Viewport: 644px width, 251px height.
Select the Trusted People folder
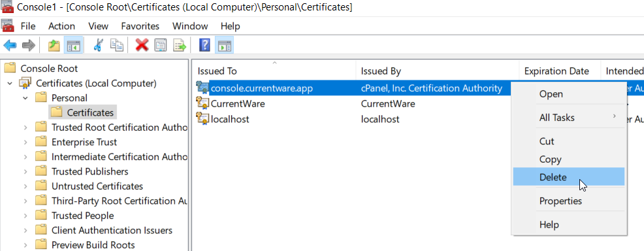pyautogui.click(x=82, y=216)
